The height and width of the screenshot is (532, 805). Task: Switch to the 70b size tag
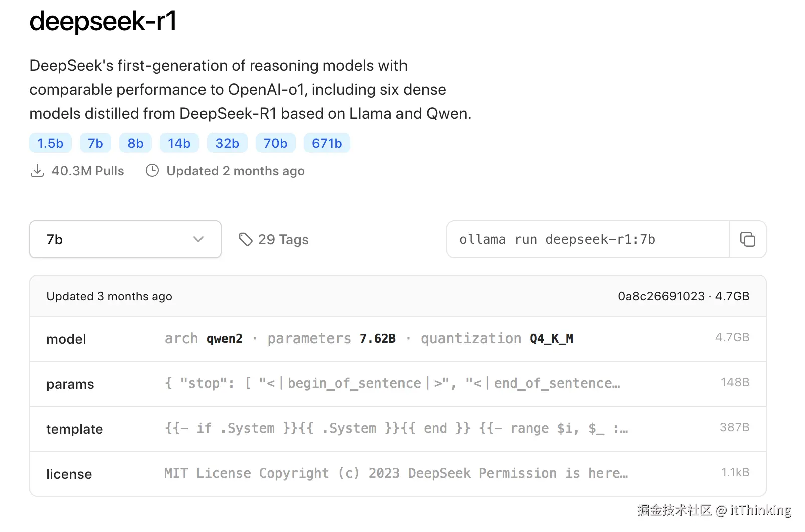coord(275,143)
